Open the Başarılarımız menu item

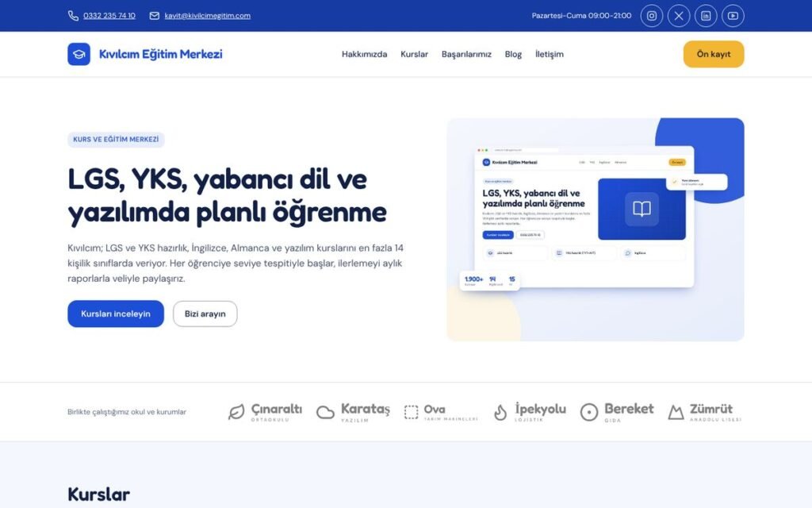466,54
